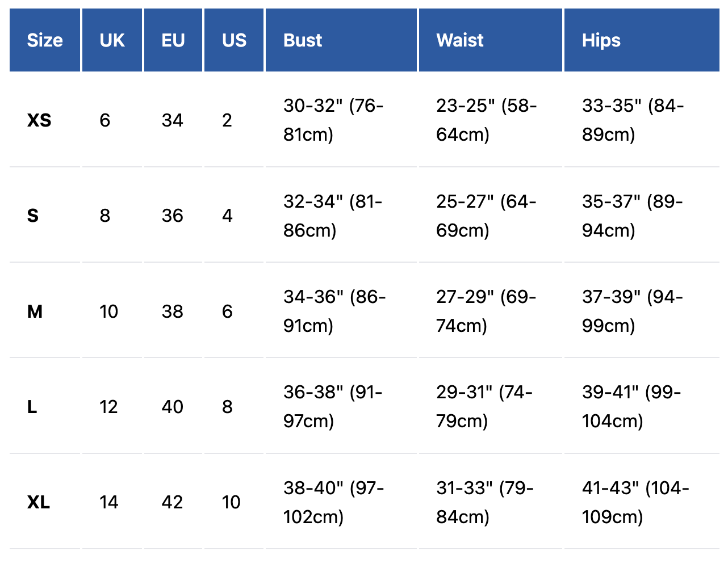The height and width of the screenshot is (564, 728).
Task: Select the XS size row label
Action: [x=39, y=120]
